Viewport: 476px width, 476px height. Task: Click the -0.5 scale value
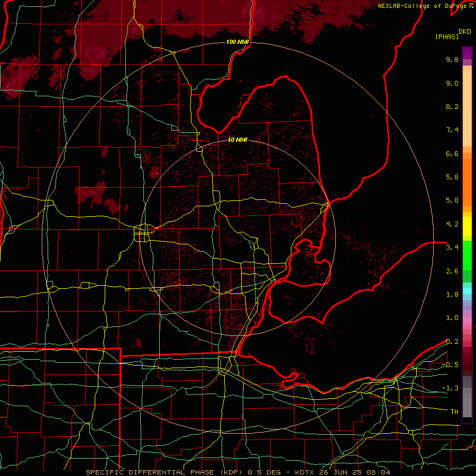[x=450, y=365]
